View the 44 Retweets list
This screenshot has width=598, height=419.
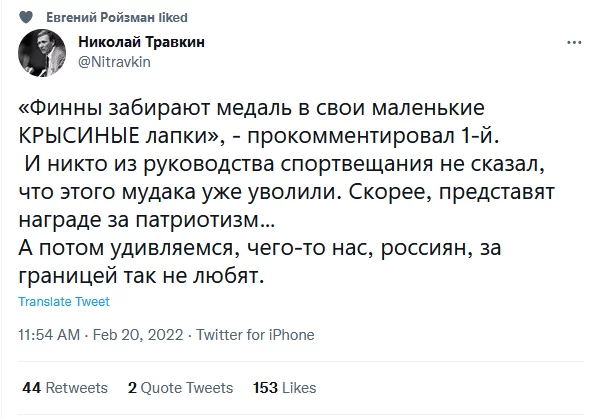(65, 388)
